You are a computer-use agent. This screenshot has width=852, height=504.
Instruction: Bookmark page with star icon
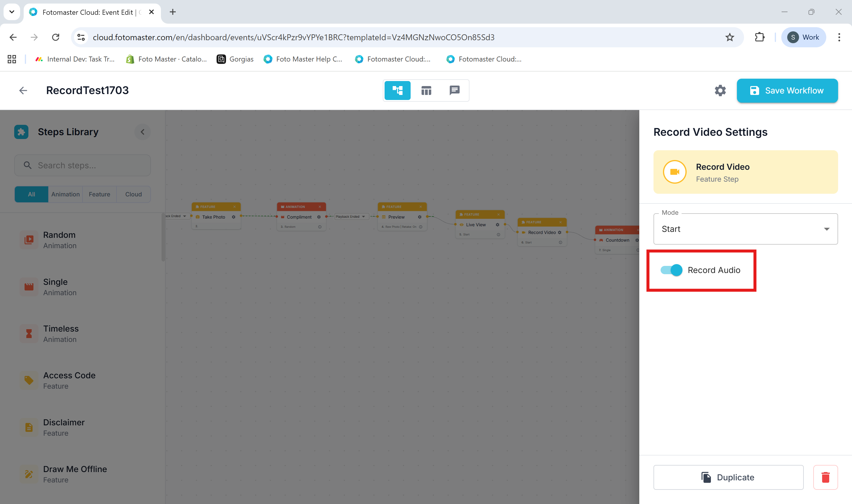click(x=730, y=37)
